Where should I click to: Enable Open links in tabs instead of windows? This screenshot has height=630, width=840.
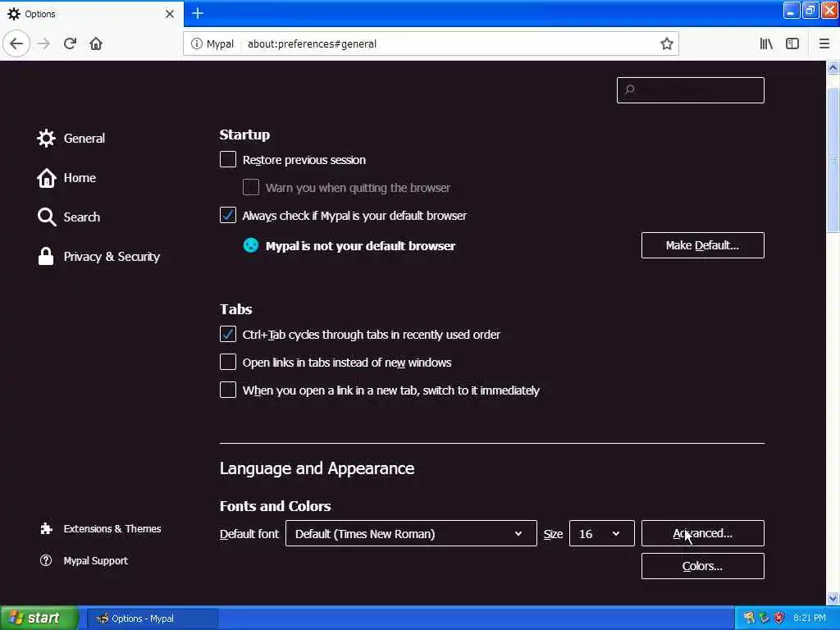(x=228, y=362)
